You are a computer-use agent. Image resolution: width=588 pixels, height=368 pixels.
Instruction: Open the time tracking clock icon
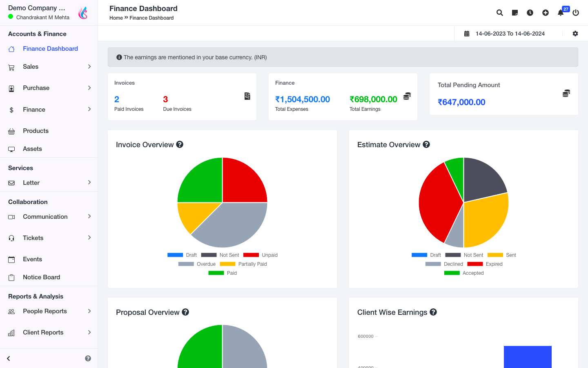[x=530, y=13]
